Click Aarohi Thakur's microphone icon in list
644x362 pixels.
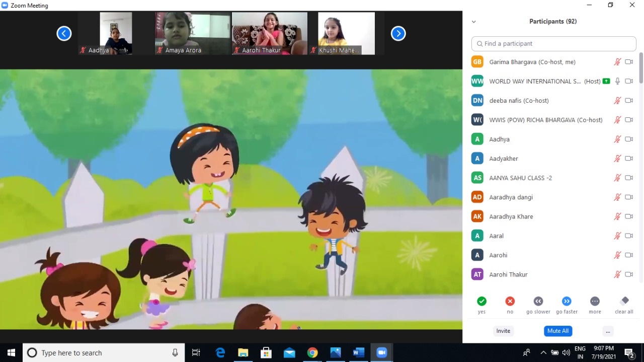pyautogui.click(x=617, y=274)
